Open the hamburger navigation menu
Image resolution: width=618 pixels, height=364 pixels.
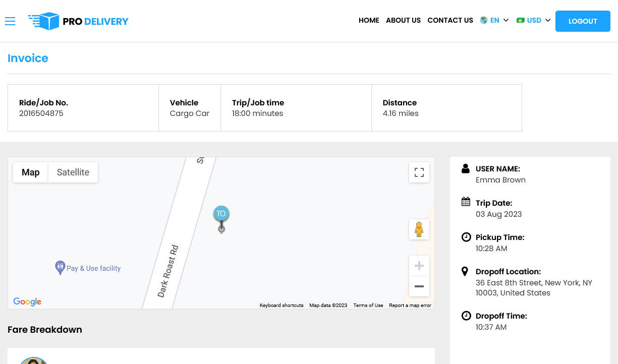click(10, 21)
